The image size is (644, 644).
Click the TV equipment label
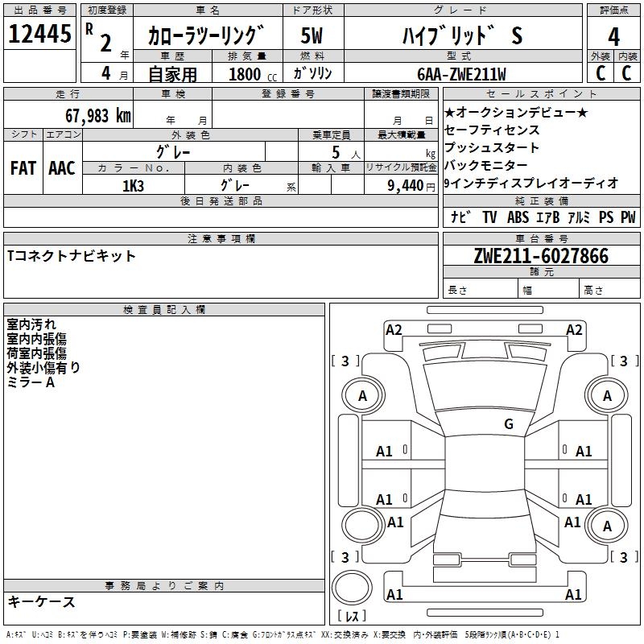point(489,217)
